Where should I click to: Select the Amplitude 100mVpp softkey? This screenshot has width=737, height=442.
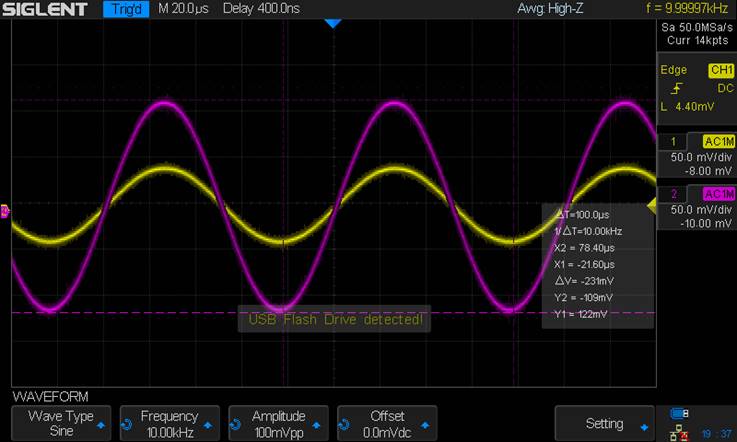(x=278, y=423)
